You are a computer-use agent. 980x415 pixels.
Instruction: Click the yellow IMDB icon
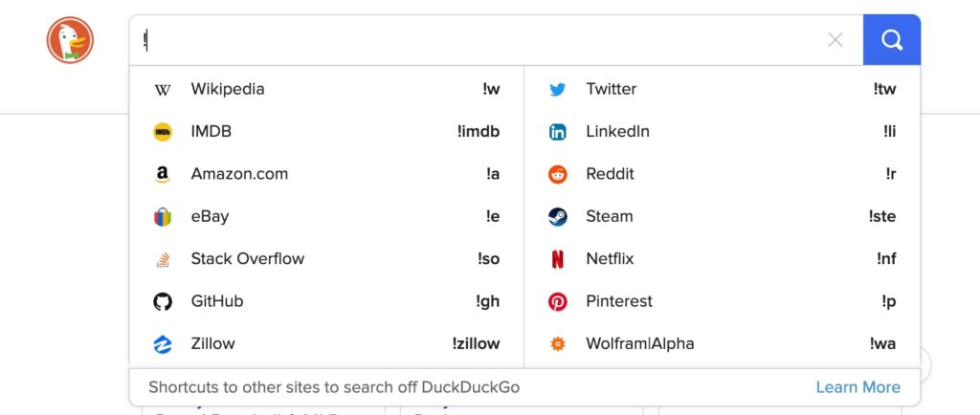click(x=163, y=132)
